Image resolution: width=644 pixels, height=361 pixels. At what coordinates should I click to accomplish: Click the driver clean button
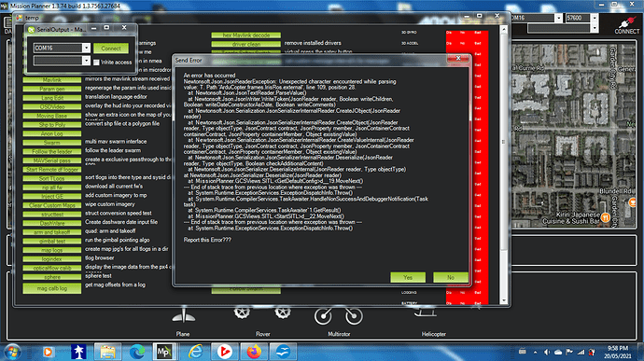pos(246,44)
